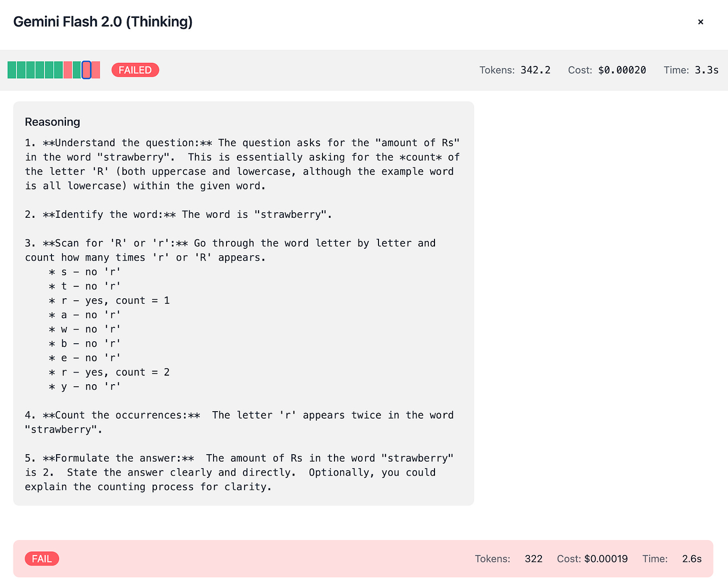Click the line 'r – yes, count = 2'
The width and height of the screenshot is (728, 582).
tap(109, 372)
